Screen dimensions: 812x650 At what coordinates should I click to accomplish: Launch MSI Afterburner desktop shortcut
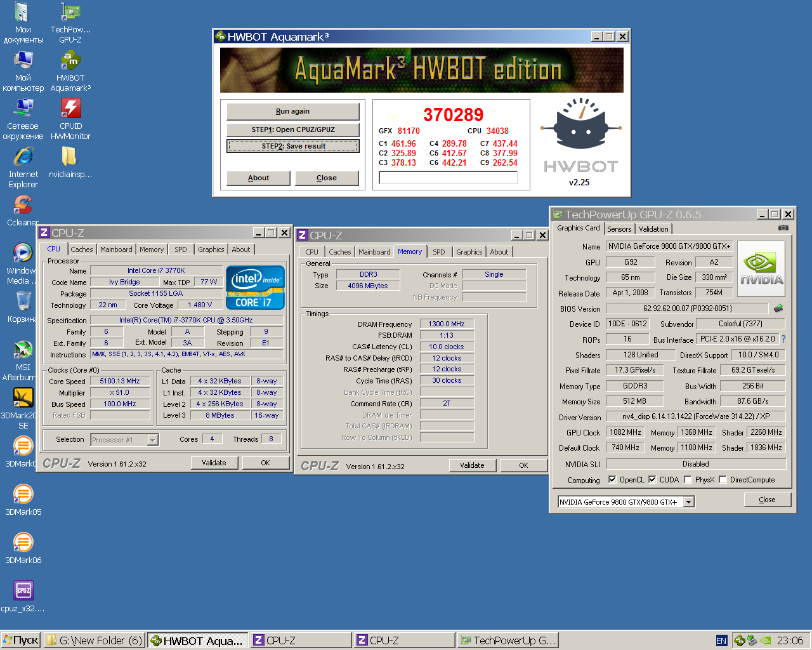click(x=23, y=361)
